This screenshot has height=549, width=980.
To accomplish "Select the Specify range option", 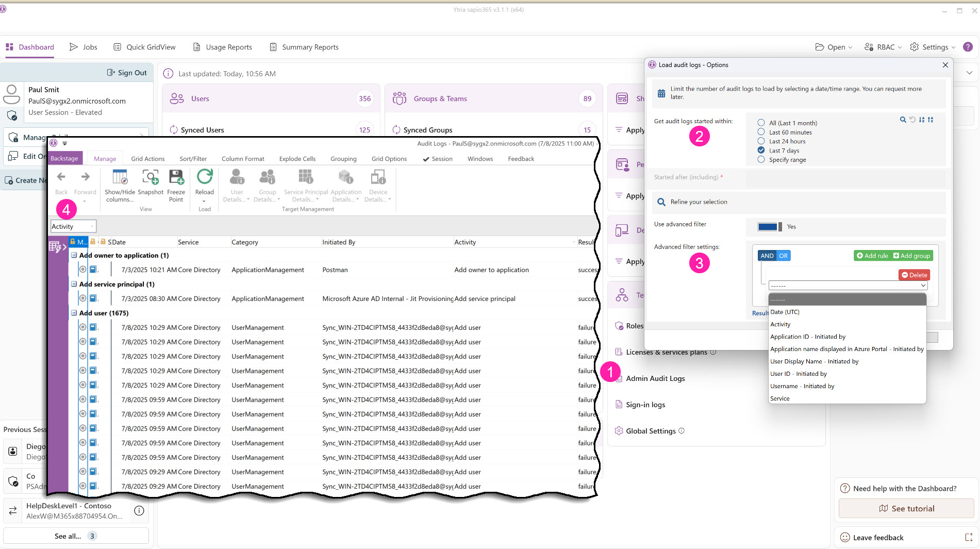I will [x=761, y=160].
